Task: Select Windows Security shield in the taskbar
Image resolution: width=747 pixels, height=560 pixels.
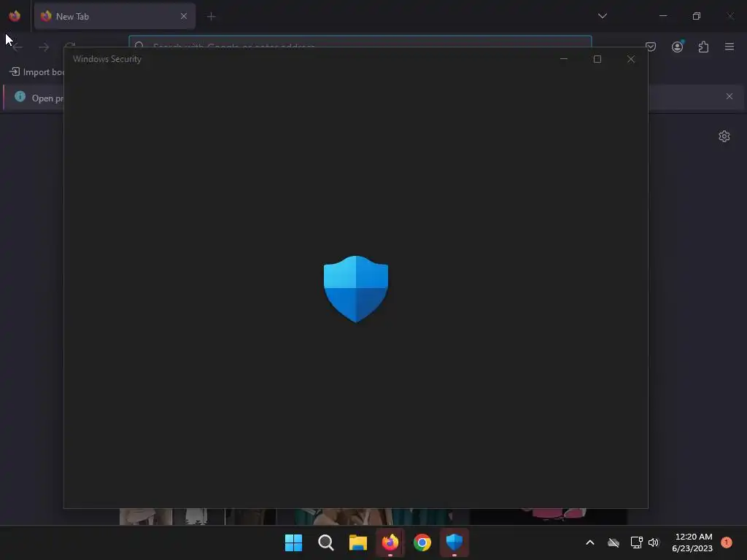Action: 454,542
